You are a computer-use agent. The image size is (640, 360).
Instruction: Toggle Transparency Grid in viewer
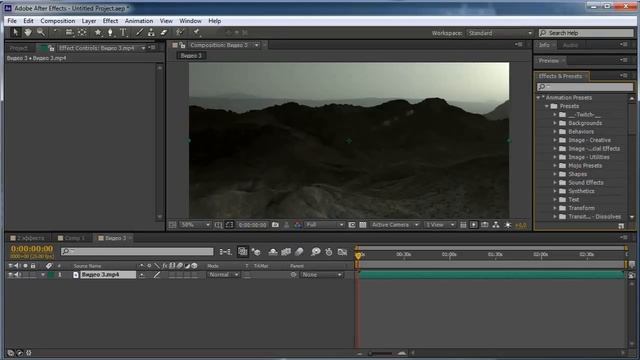[x=363, y=224]
